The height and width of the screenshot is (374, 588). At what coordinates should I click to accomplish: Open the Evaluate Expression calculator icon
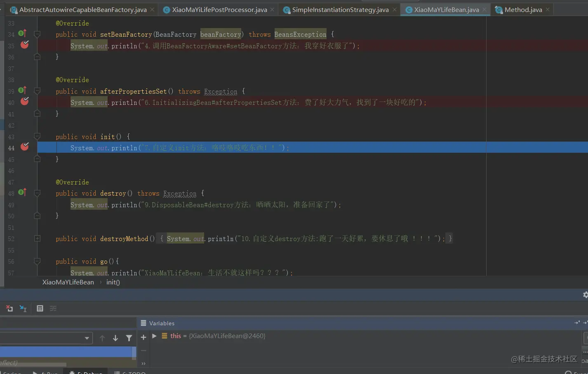coord(40,308)
